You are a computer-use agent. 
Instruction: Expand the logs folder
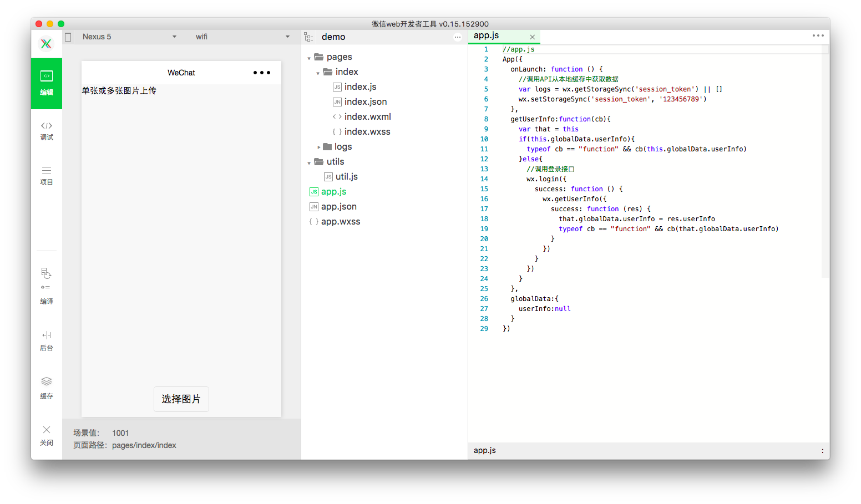pos(318,147)
